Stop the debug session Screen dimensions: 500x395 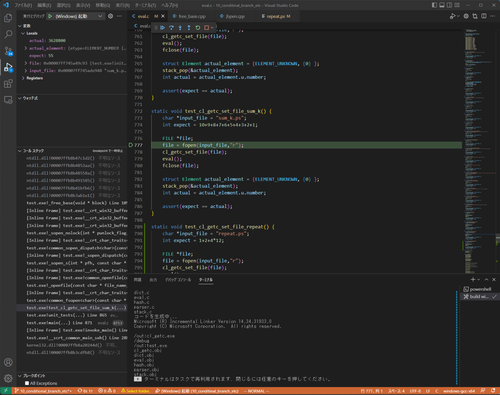pyautogui.click(x=206, y=28)
